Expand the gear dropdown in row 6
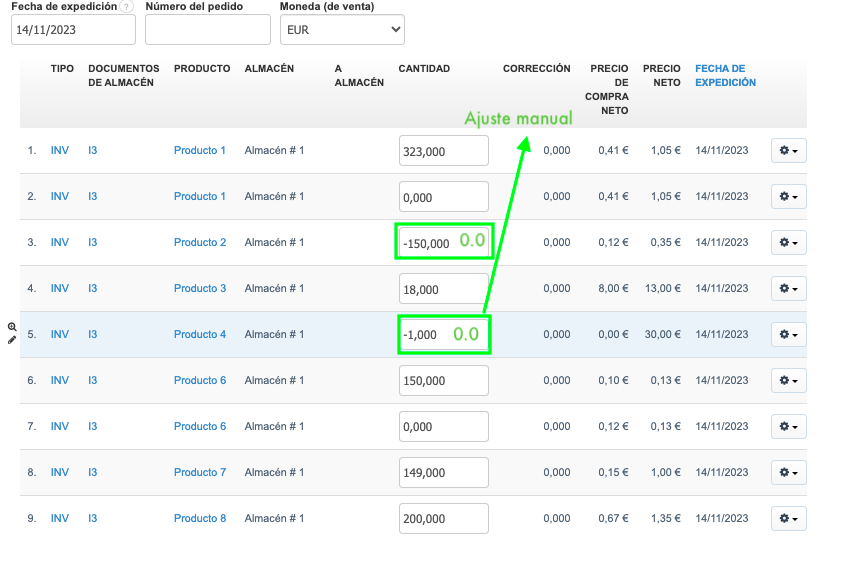 788,381
